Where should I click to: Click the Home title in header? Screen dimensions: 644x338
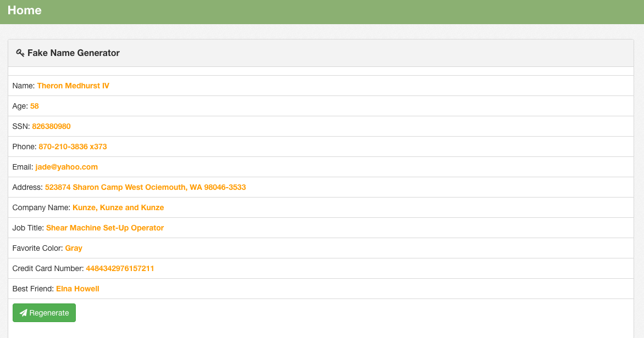25,10
